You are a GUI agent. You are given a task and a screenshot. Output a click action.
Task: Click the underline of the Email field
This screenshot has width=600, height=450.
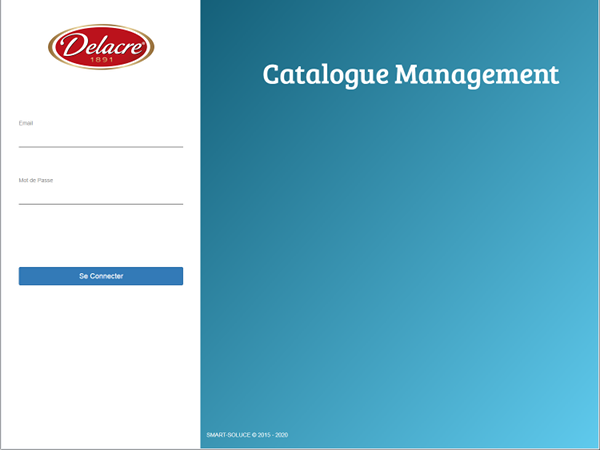[100, 147]
